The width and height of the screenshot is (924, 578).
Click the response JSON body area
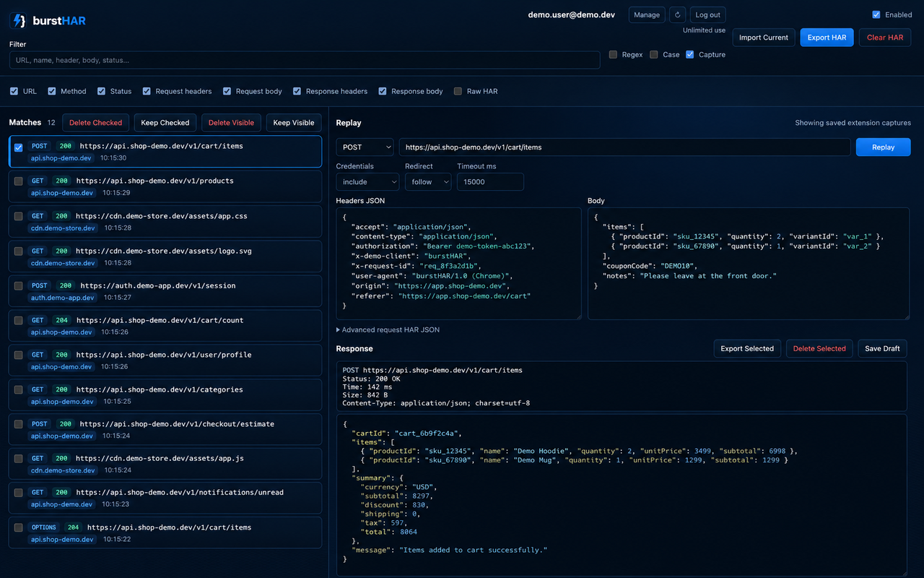[622, 495]
